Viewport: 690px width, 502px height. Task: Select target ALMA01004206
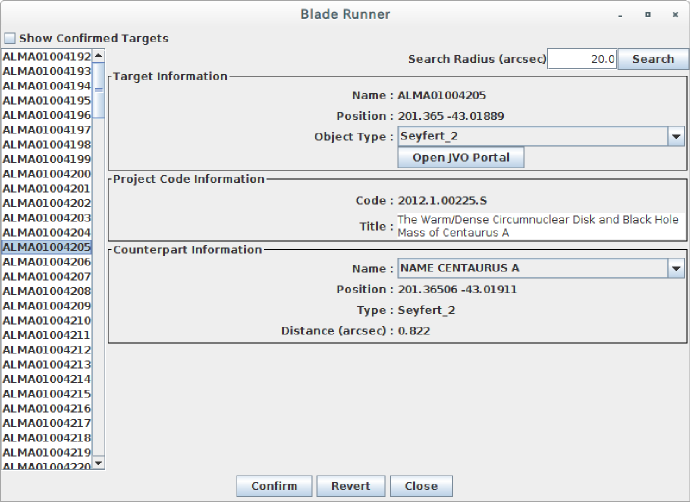coord(47,262)
